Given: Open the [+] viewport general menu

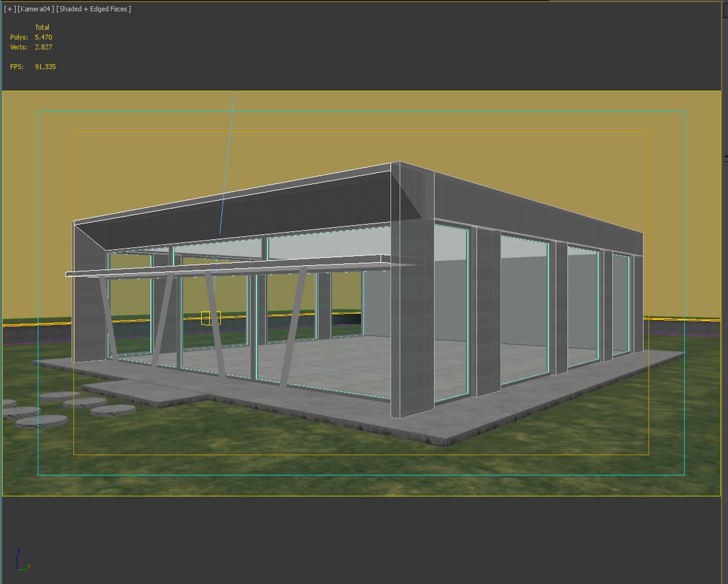Looking at the screenshot, I should pyautogui.click(x=10, y=9).
